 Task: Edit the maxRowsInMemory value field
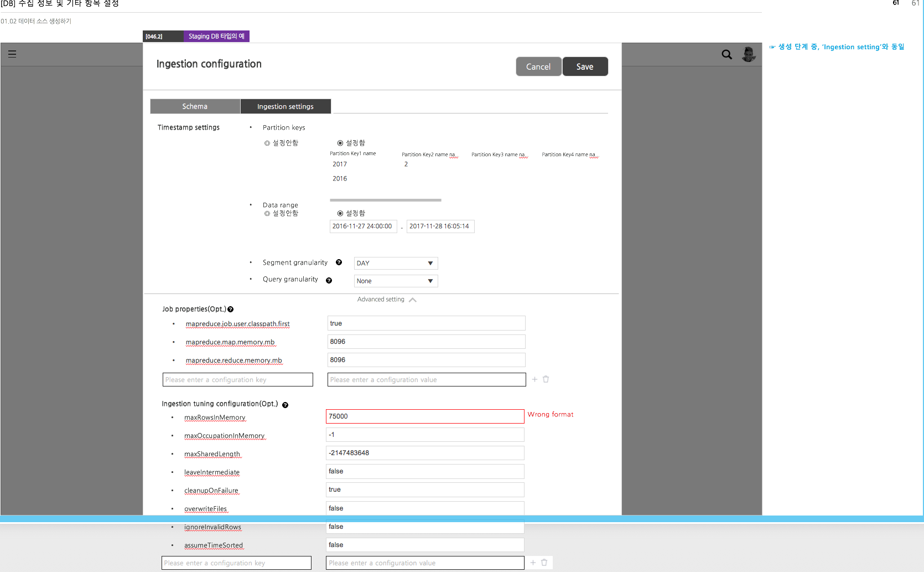coord(425,416)
